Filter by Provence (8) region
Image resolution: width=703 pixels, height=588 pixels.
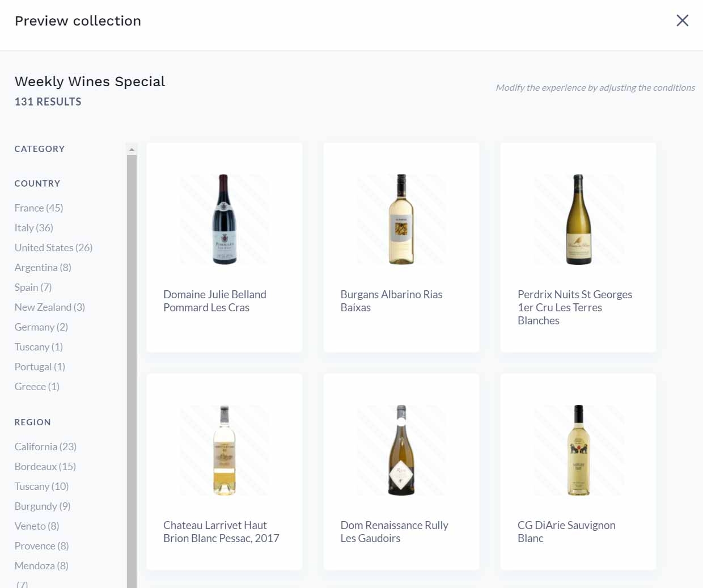[42, 546]
